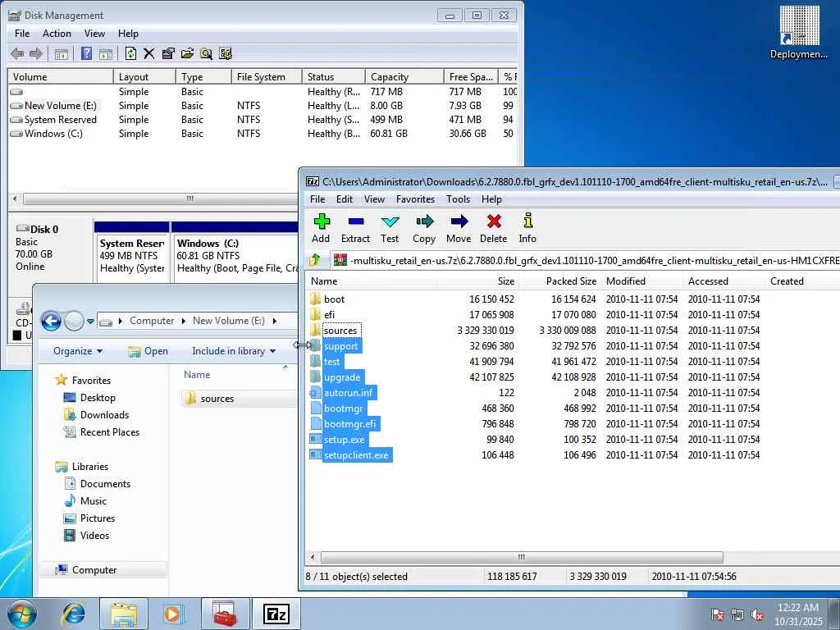Open the Deployment desktop shortcut
Screen dimensions: 840x630
(799, 32)
